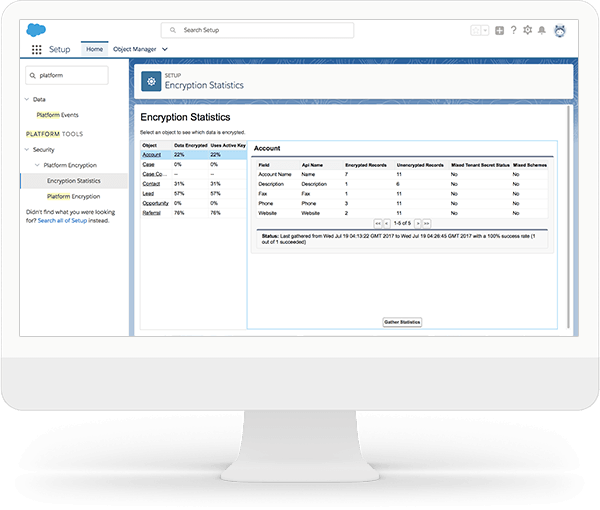Go to next page of field results

[418, 223]
